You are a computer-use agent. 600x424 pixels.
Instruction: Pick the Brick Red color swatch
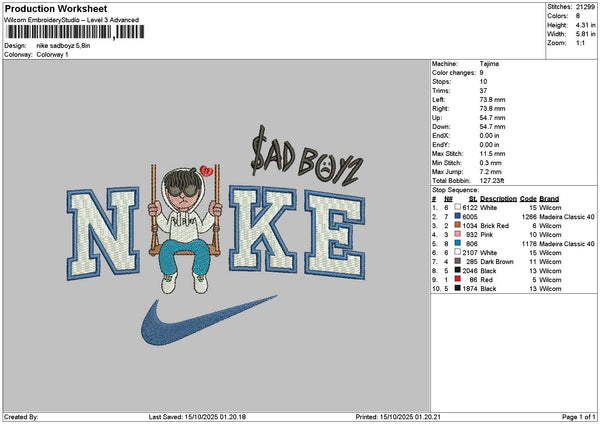tap(457, 225)
